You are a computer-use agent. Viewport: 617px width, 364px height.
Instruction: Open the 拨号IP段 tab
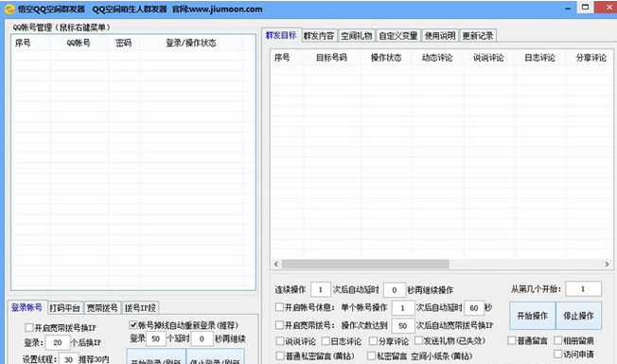140,308
